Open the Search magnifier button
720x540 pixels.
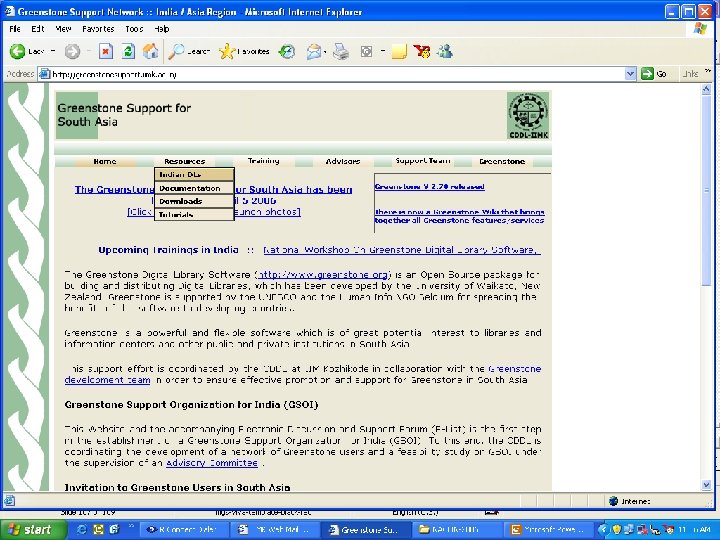point(188,51)
